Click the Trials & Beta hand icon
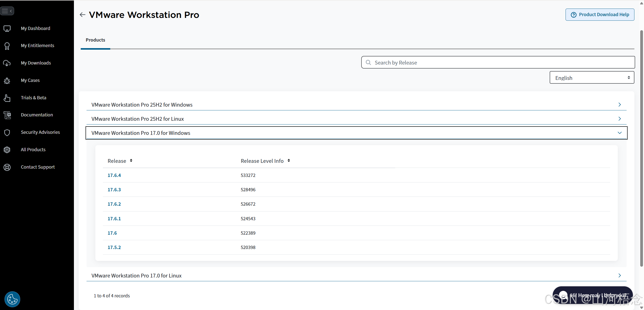Screen dimensions: 644x310 (7, 98)
